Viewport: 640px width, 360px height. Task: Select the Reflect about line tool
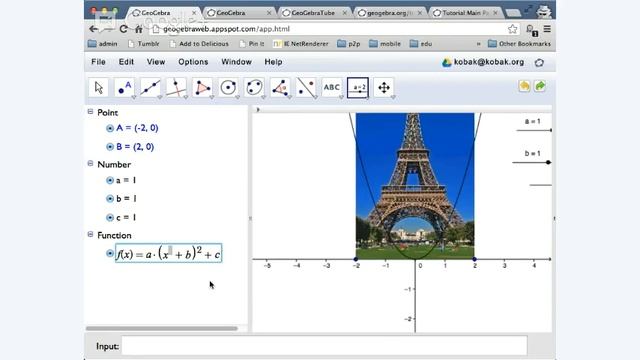[x=306, y=88]
